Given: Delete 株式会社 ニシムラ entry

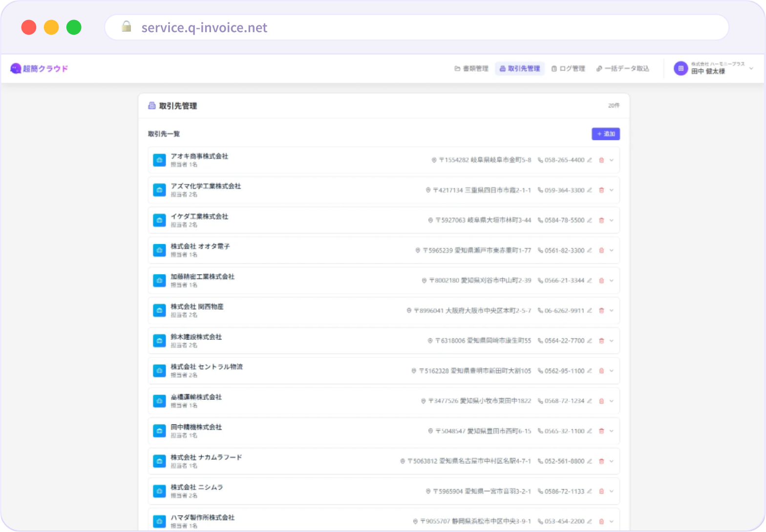Looking at the screenshot, I should (601, 491).
